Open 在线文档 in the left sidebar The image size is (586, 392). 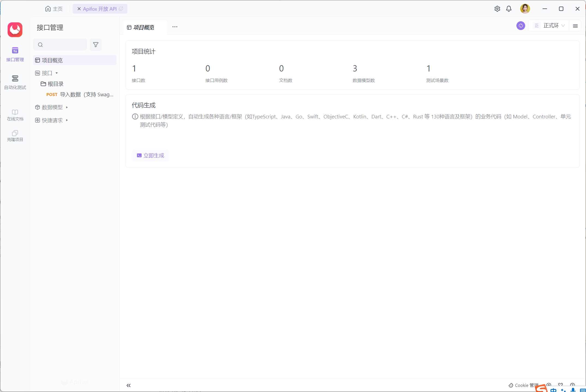pyautogui.click(x=15, y=115)
